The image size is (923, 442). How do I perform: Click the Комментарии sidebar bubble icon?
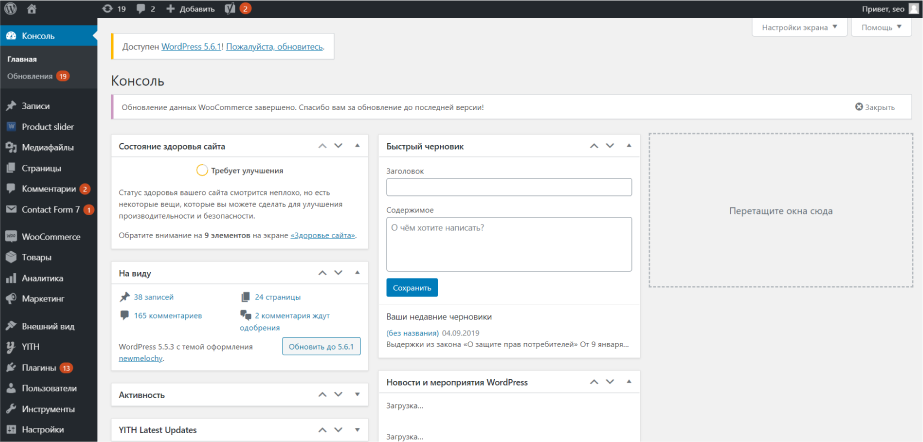tap(11, 189)
